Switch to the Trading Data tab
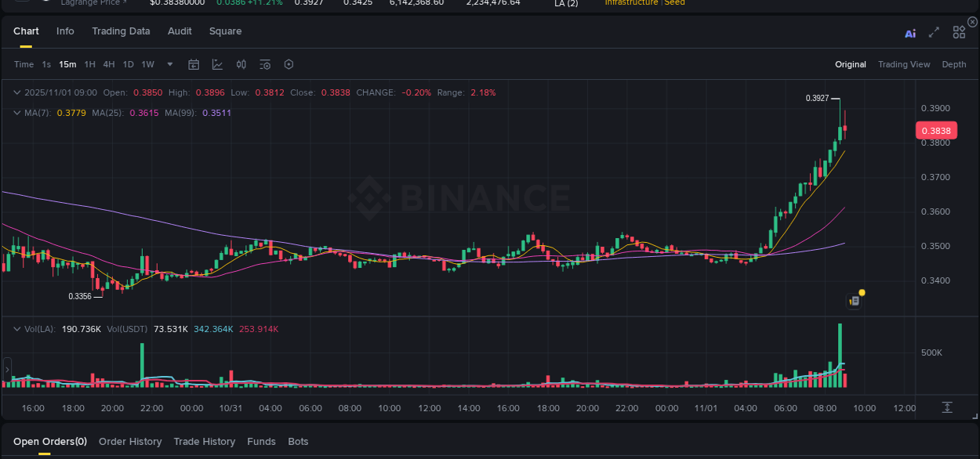 [121, 31]
